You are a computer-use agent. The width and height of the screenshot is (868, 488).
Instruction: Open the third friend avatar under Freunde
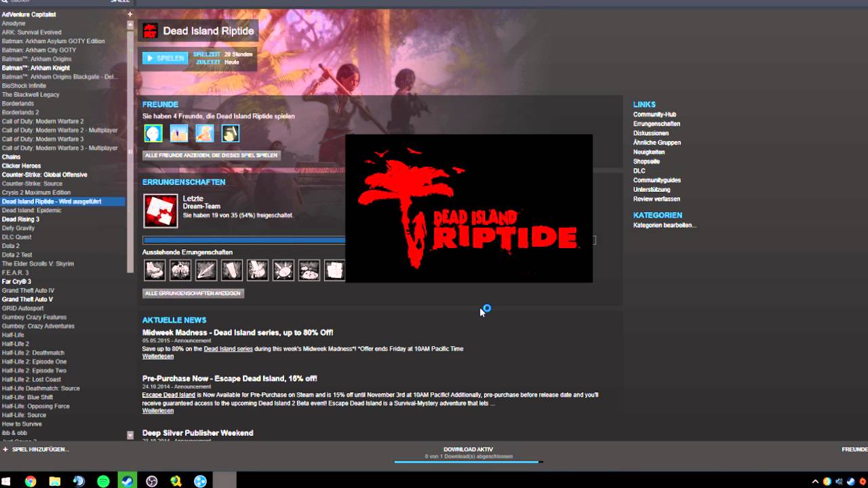(x=205, y=133)
